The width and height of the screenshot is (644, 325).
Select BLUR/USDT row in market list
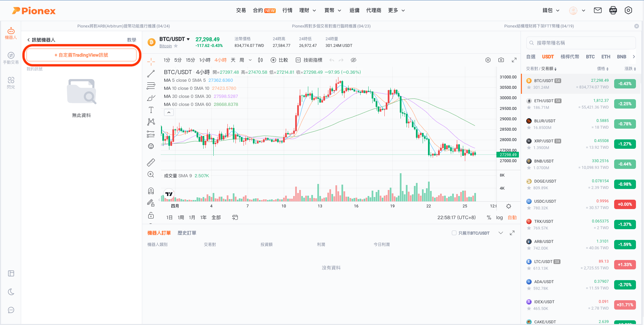[581, 124]
